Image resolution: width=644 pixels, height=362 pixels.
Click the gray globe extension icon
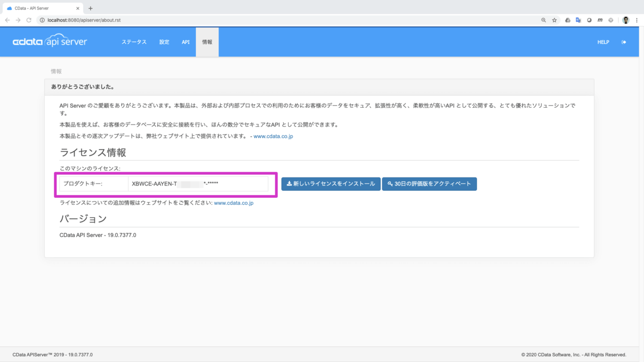point(611,20)
